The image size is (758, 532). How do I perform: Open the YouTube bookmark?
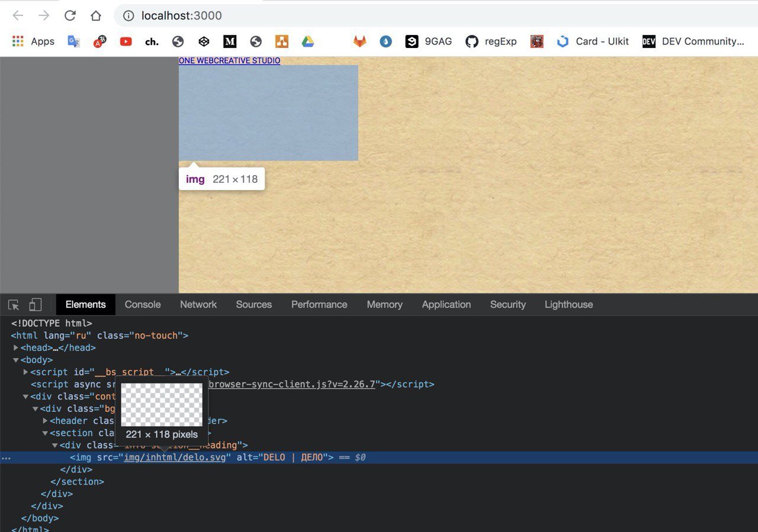pos(126,41)
